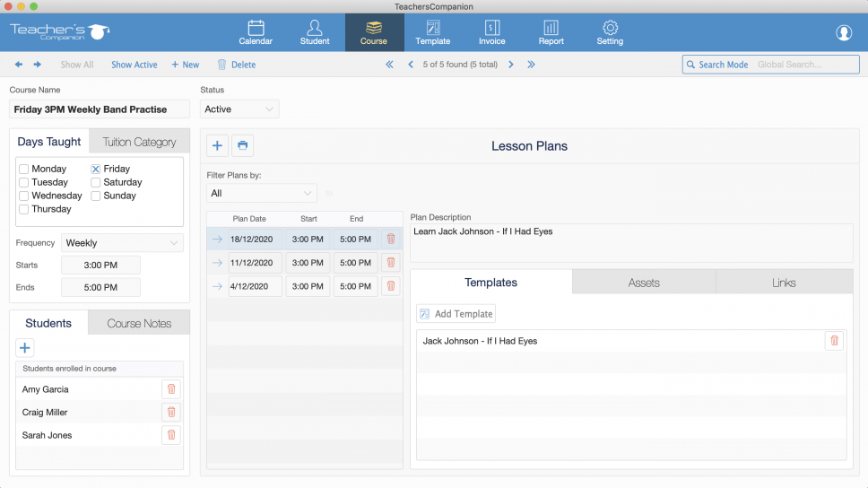
Task: Open the Setting gear section
Action: point(610,32)
